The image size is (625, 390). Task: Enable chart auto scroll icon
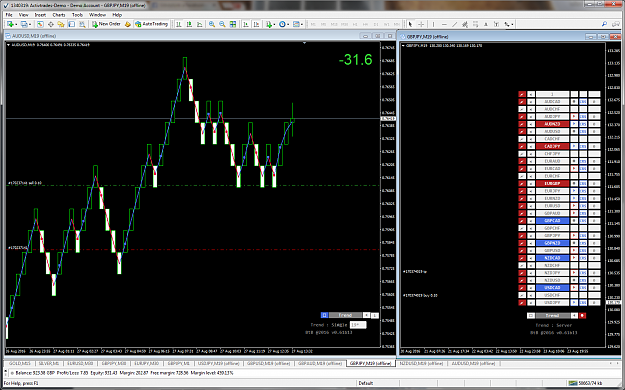tap(246, 24)
